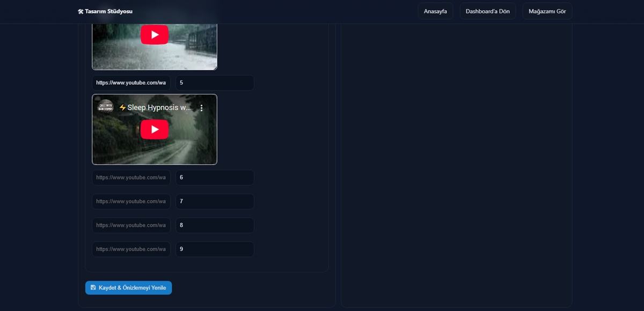Image resolution: width=644 pixels, height=311 pixels.
Task: Select the order field containing 7
Action: pyautogui.click(x=215, y=202)
